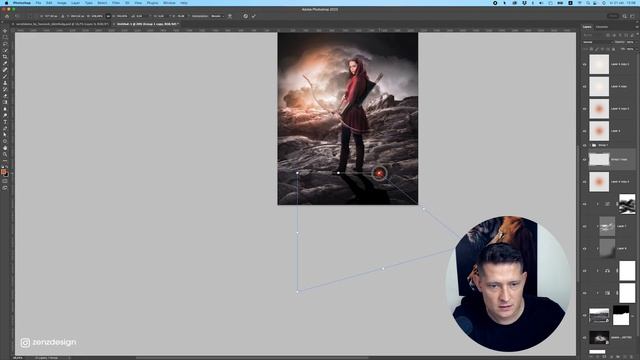Toggle warp mode icon in options bar
The width and height of the screenshot is (640, 360).
coord(230,16)
